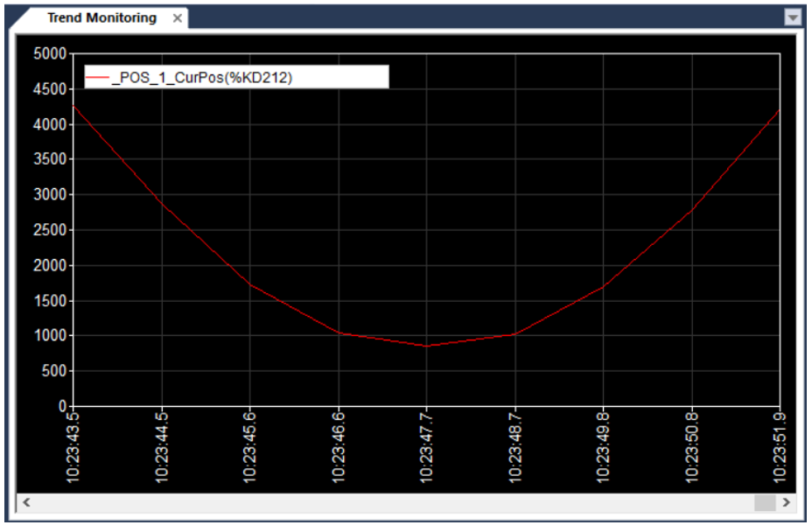Click the curve point at 10:23:46.6
Viewport: 812px width, 525px height.
[339, 332]
